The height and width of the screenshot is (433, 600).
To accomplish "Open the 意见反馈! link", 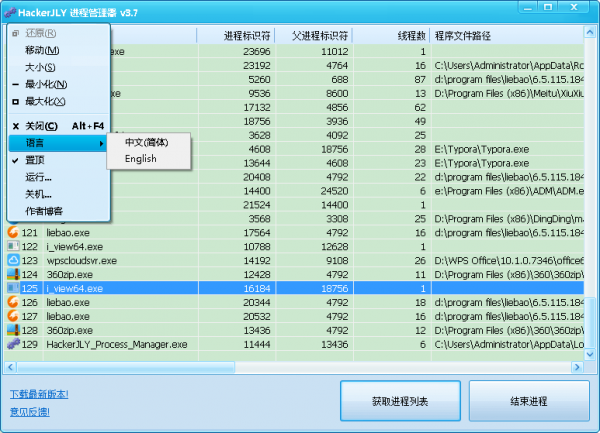I will [x=30, y=412].
